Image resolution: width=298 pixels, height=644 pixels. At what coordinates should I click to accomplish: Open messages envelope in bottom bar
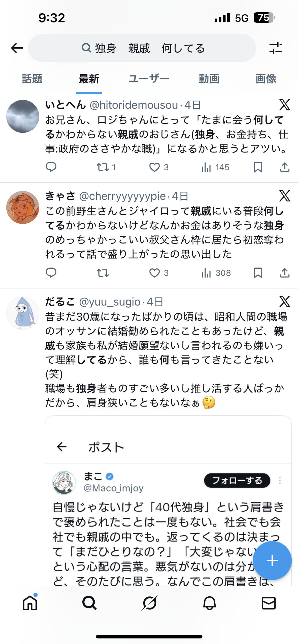pos(269,603)
